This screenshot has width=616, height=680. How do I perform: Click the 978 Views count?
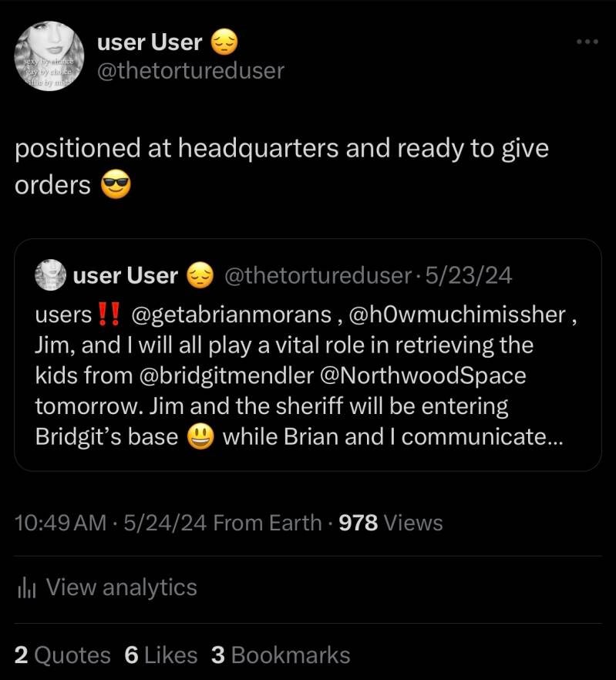click(391, 523)
